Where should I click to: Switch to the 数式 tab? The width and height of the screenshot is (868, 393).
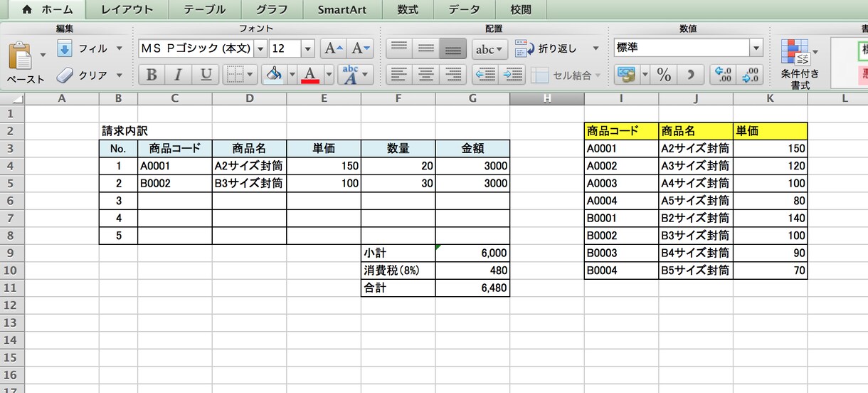coord(408,9)
